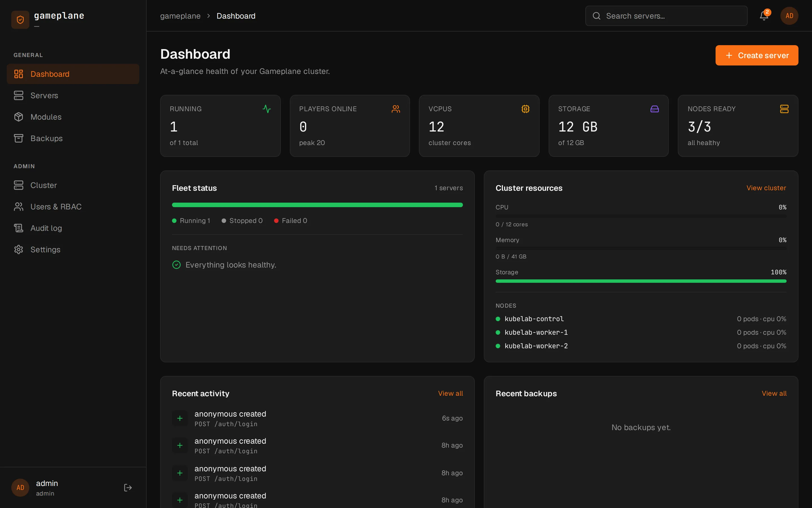Viewport: 812px width, 508px height.
Task: Click the Storage drive icon
Action: (x=655, y=109)
